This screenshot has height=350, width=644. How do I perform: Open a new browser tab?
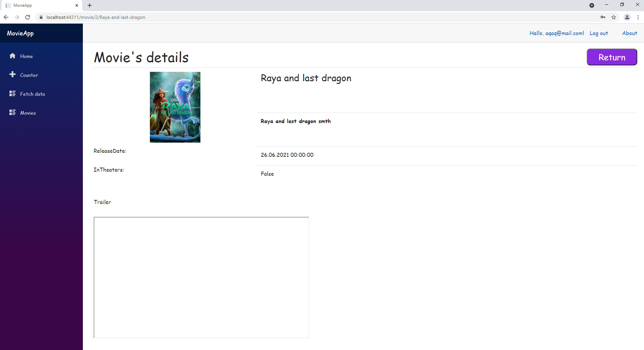(x=89, y=5)
